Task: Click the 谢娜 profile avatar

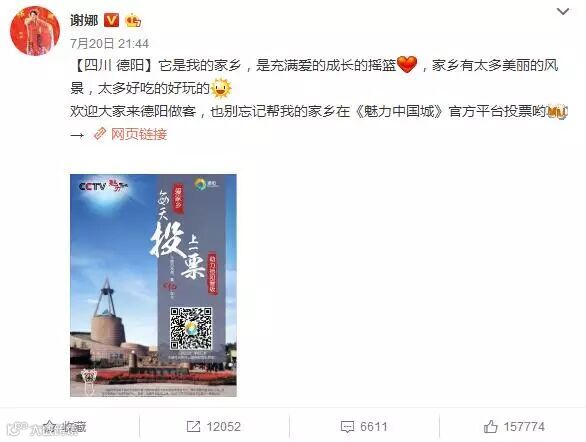Action: [35, 31]
